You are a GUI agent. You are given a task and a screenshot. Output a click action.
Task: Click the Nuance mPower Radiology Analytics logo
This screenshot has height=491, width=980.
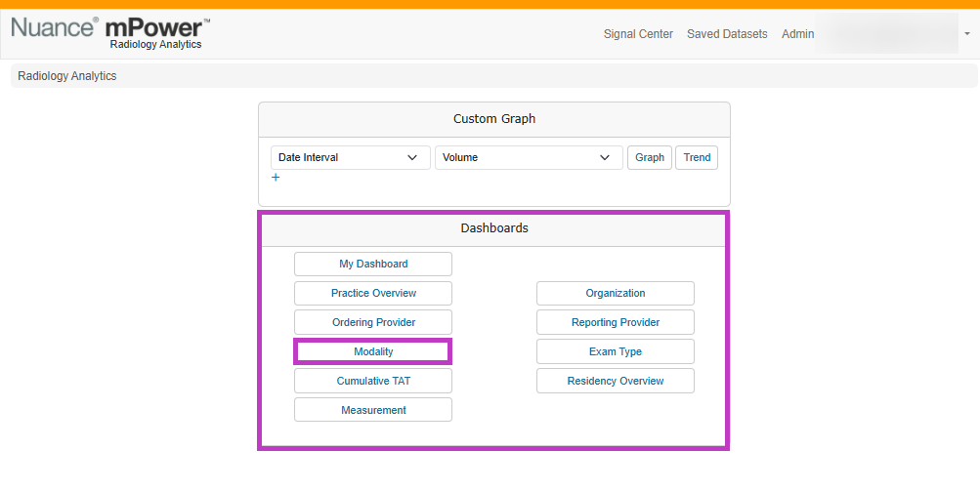pyautogui.click(x=110, y=33)
